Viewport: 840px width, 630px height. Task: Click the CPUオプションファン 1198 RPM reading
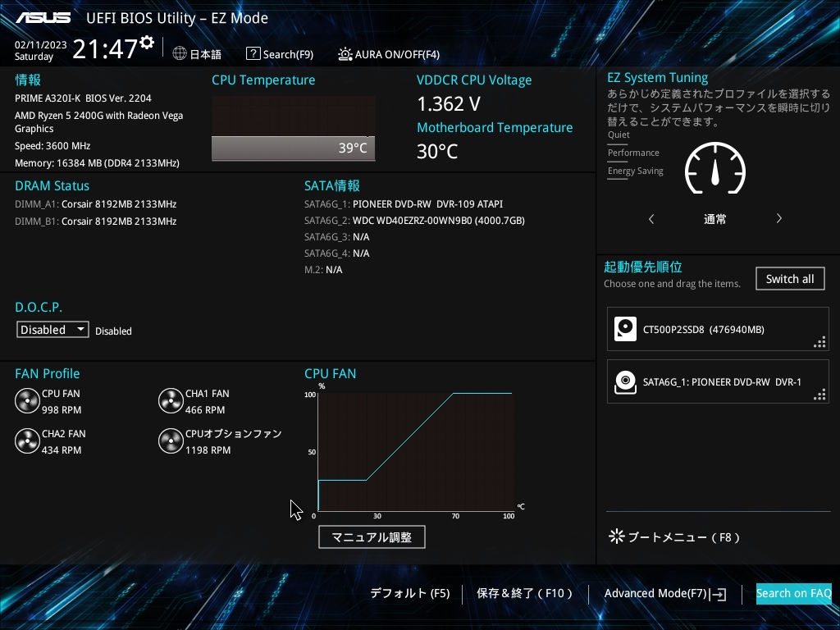click(x=208, y=450)
